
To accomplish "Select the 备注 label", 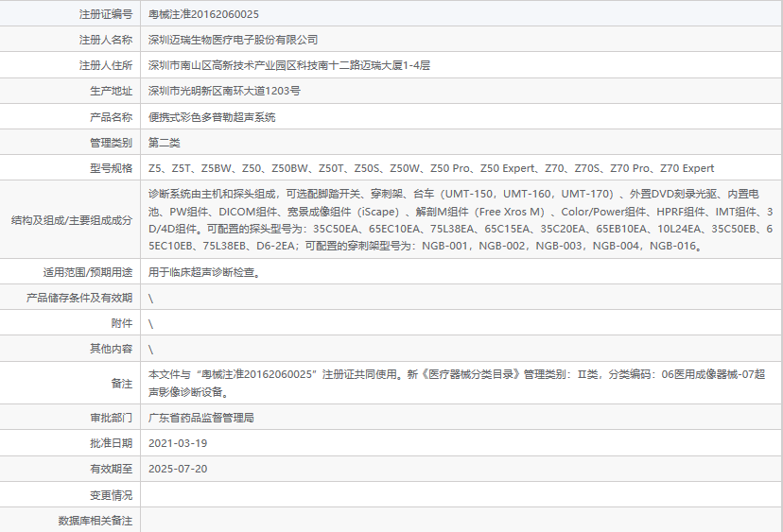I will click(122, 384).
